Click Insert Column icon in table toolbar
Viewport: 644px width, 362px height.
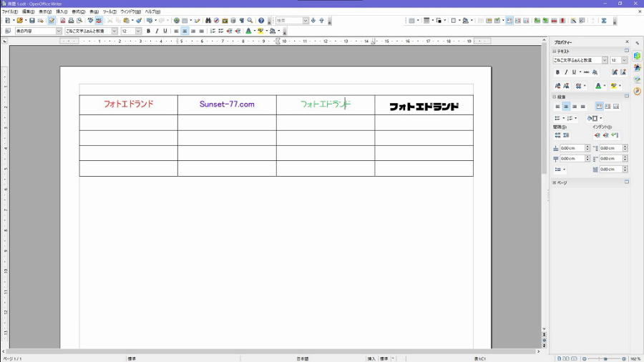(545, 21)
